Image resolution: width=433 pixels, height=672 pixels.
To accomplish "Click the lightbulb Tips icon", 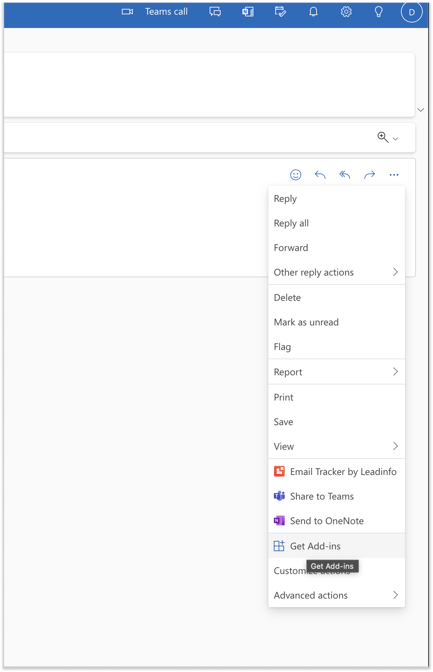I will point(378,12).
